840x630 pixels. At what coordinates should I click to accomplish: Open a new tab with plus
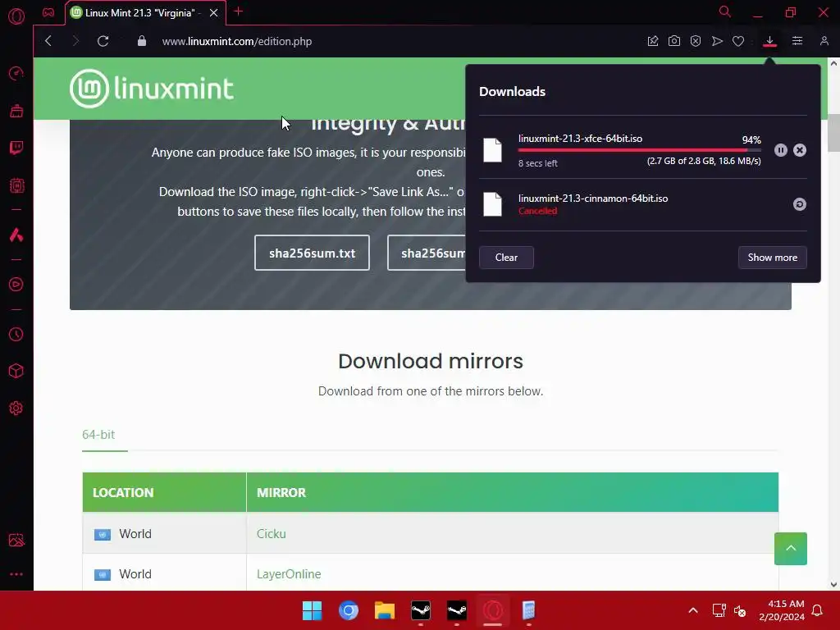point(239,11)
